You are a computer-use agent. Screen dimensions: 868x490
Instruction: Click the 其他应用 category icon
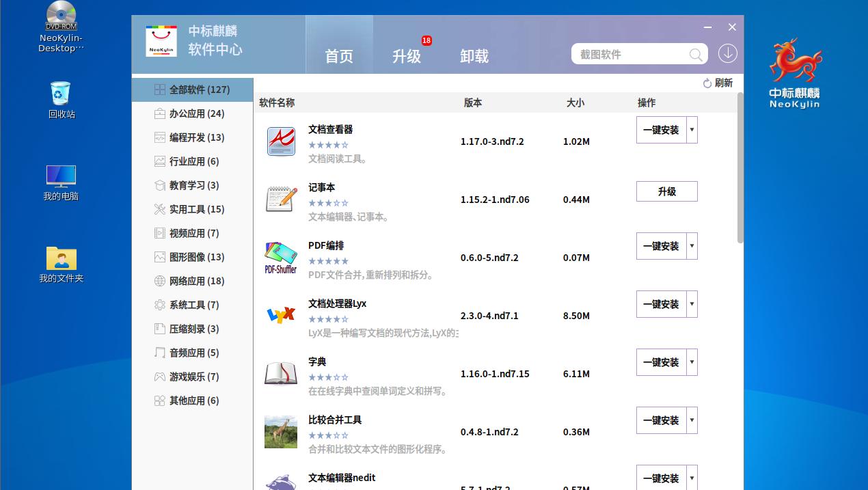tap(159, 400)
